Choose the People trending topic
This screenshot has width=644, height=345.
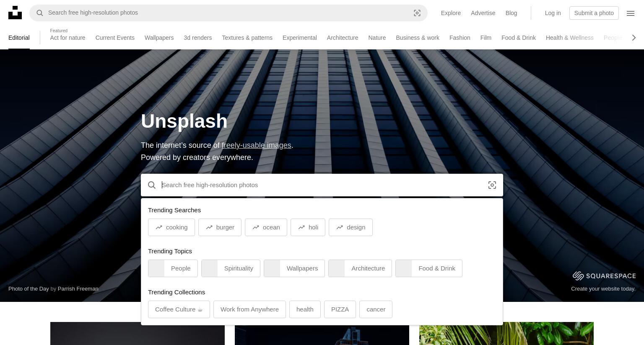173,268
